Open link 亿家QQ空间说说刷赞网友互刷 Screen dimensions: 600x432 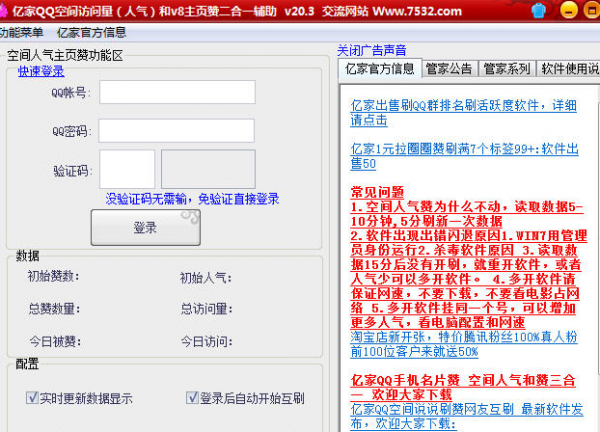[x=466, y=416]
